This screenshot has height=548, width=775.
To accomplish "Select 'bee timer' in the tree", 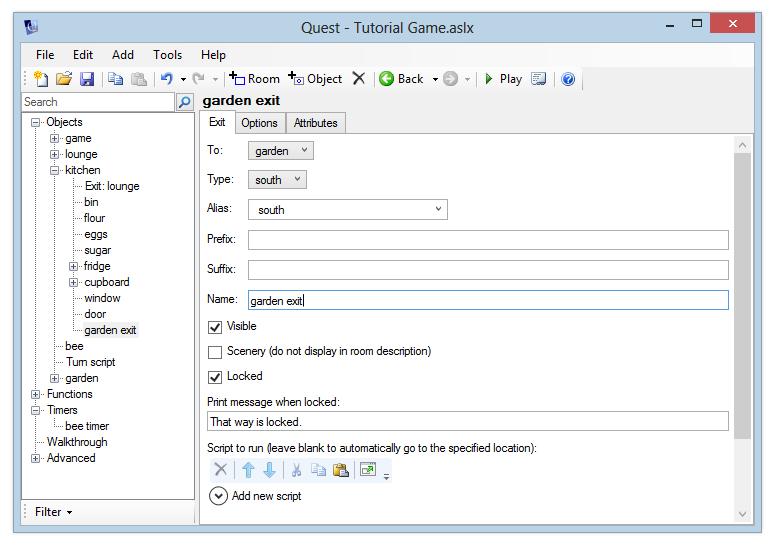I will tap(87, 426).
